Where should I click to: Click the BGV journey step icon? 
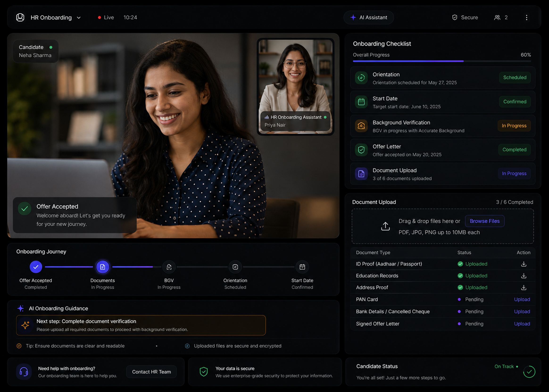169,267
